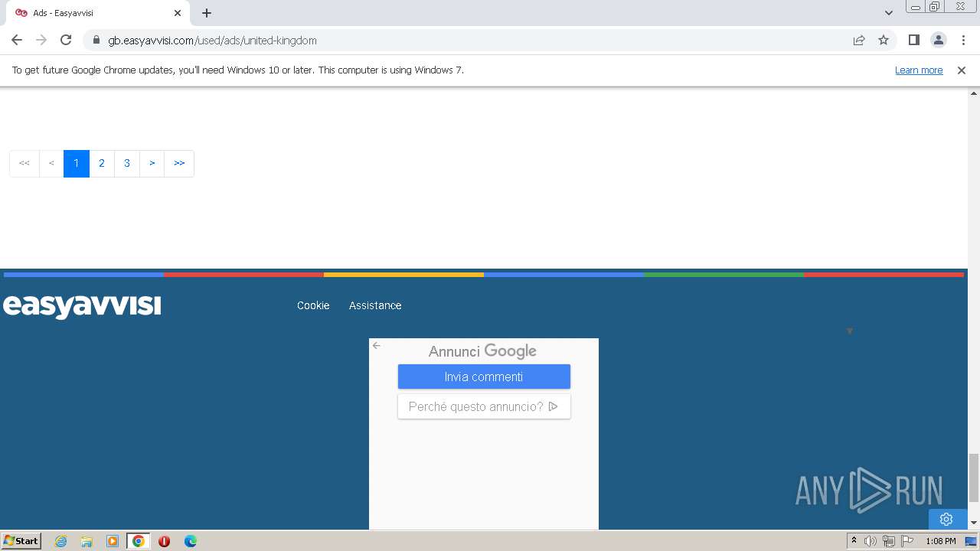Go to next page with > arrow
The height and width of the screenshot is (551, 980).
pyautogui.click(x=152, y=163)
